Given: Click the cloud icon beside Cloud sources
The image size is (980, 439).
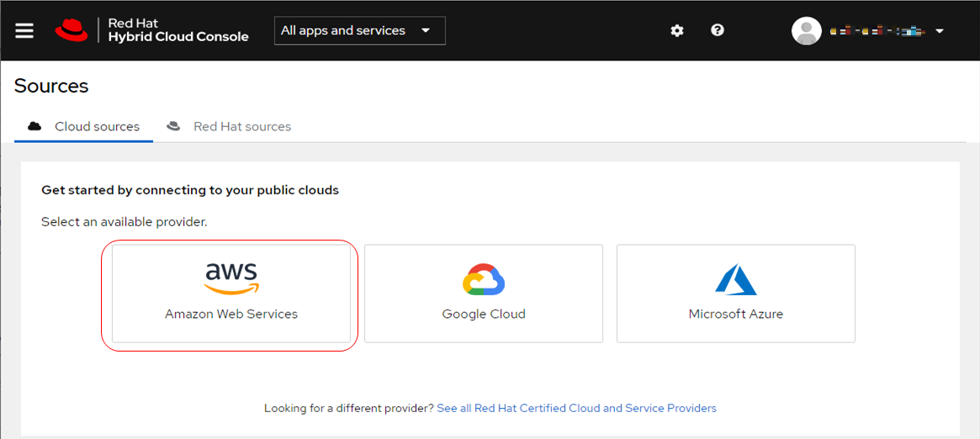Looking at the screenshot, I should (x=35, y=126).
